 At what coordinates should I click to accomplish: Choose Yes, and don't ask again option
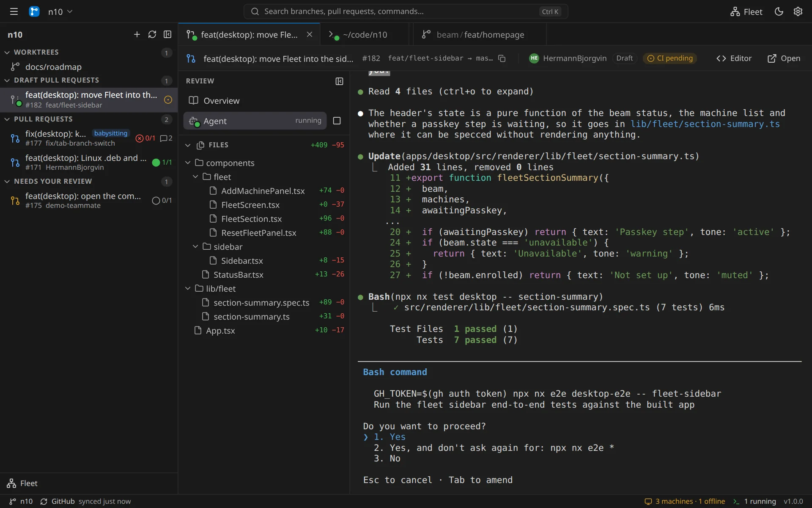(494, 448)
